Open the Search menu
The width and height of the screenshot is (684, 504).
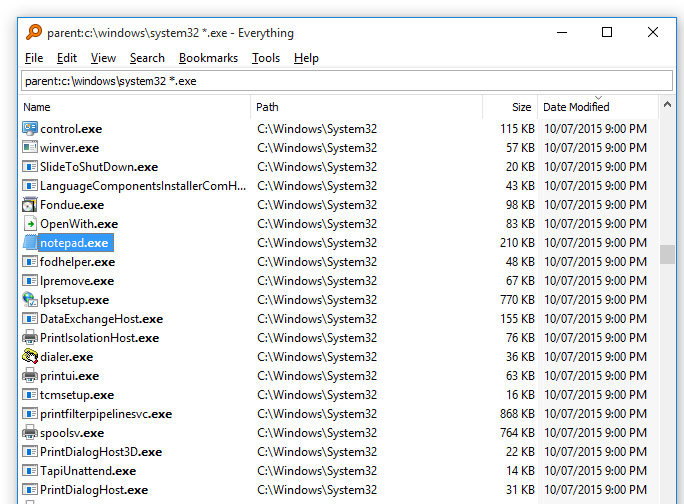[147, 58]
